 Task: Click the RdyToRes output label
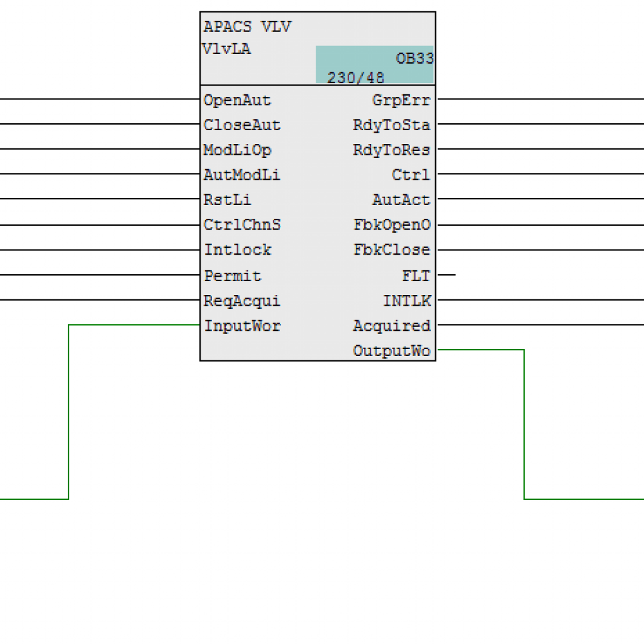pos(391,150)
